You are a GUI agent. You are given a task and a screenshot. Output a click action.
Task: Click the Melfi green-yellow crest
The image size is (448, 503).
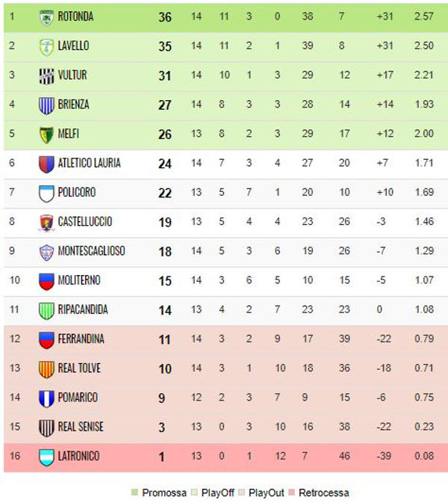click(46, 135)
